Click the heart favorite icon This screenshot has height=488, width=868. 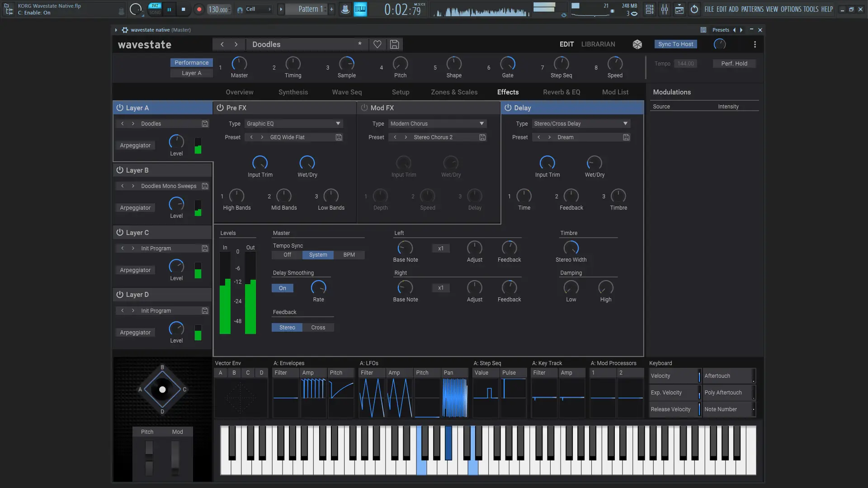377,44
